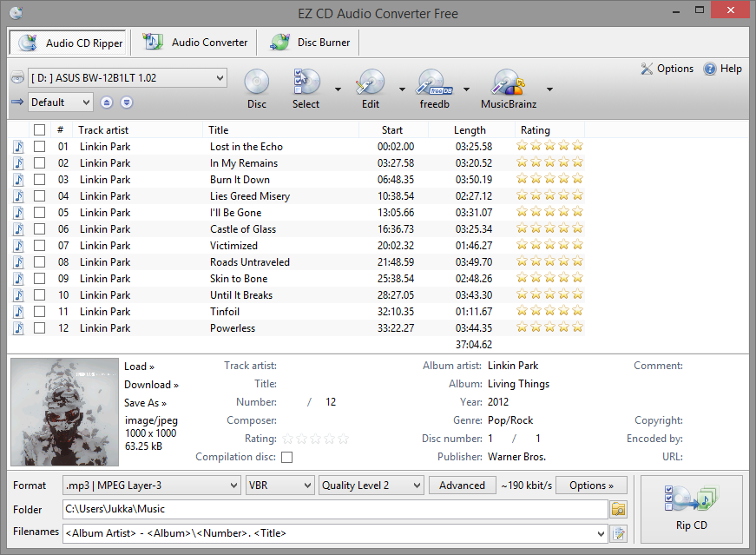The image size is (756, 555).
Task: Open the Default profile dropdown
Action: tap(60, 102)
